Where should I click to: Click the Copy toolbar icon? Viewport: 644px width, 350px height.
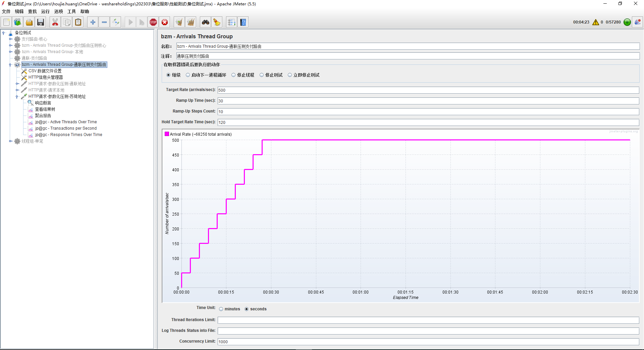point(67,22)
